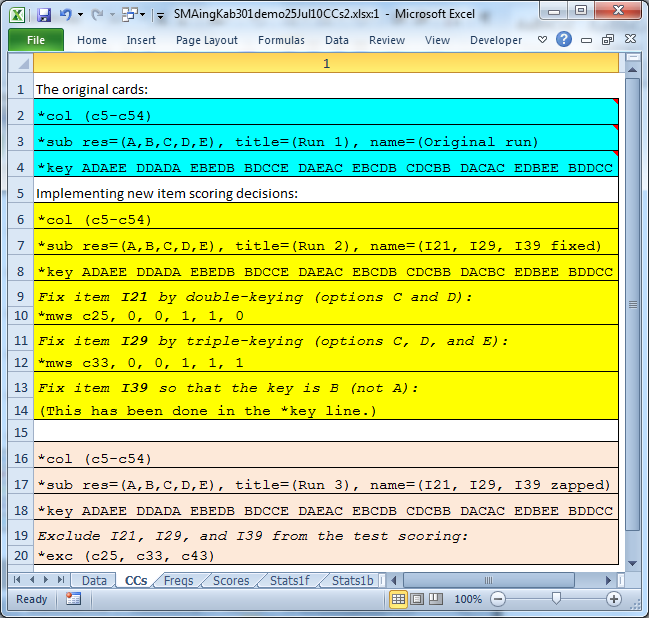Click the zoom in plus icon
649x618 pixels.
pyautogui.click(x=614, y=599)
